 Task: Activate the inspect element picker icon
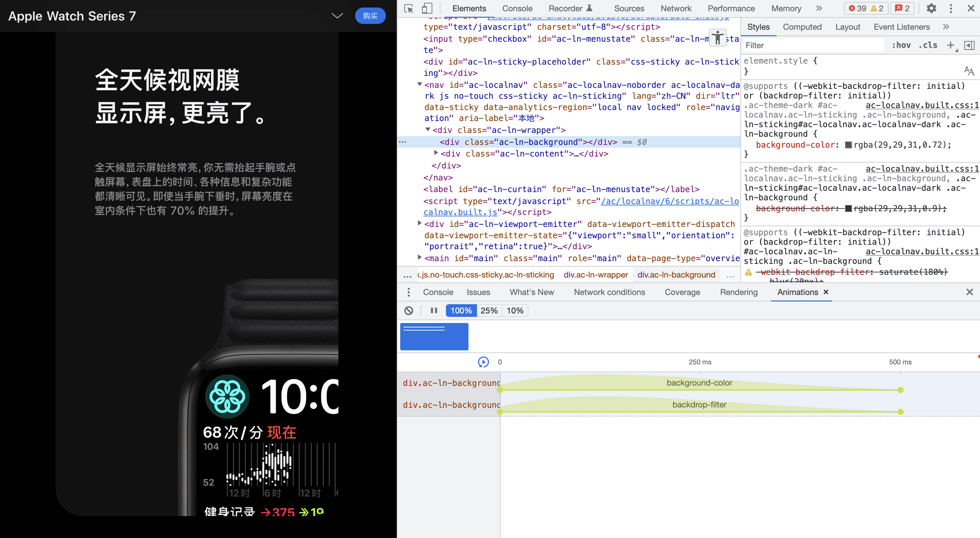click(409, 9)
